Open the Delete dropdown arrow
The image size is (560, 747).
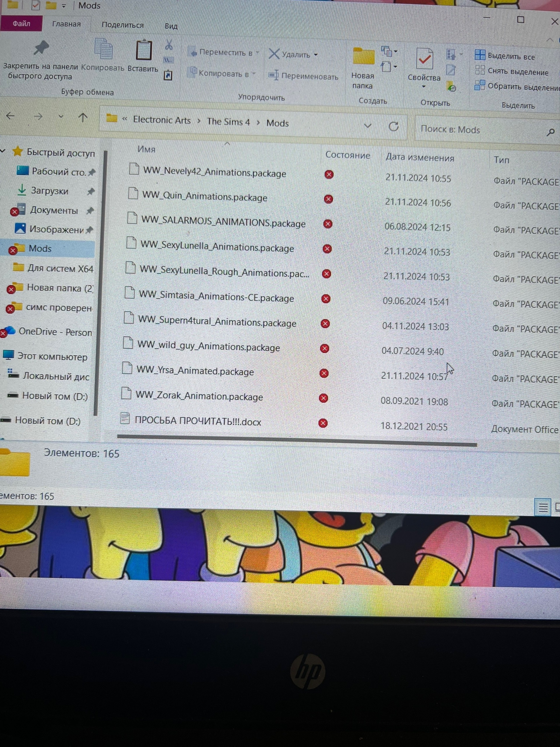tap(316, 55)
